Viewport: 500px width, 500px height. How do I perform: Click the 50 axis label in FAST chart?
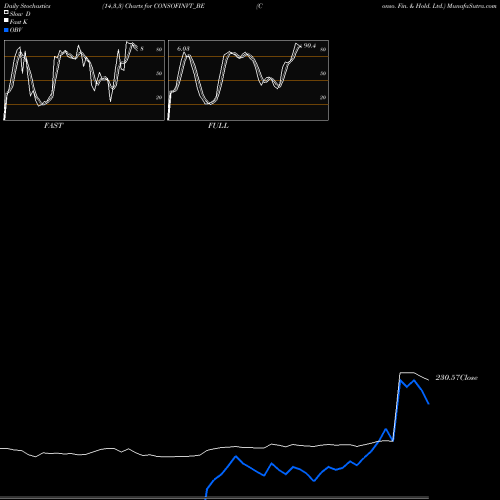pos(159,73)
